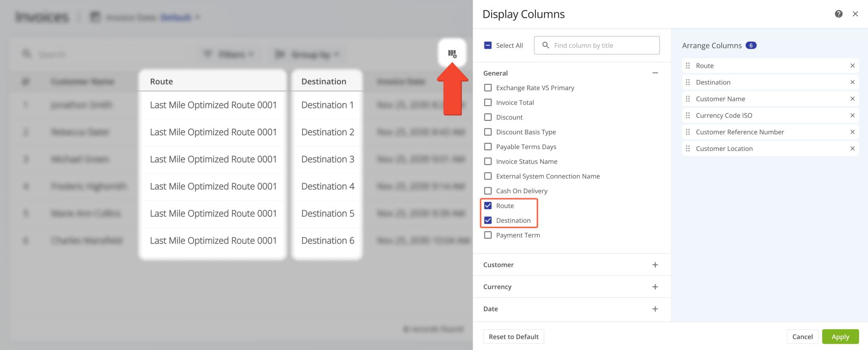Check Discount Basis Type
The height and width of the screenshot is (350, 868).
[x=488, y=132]
